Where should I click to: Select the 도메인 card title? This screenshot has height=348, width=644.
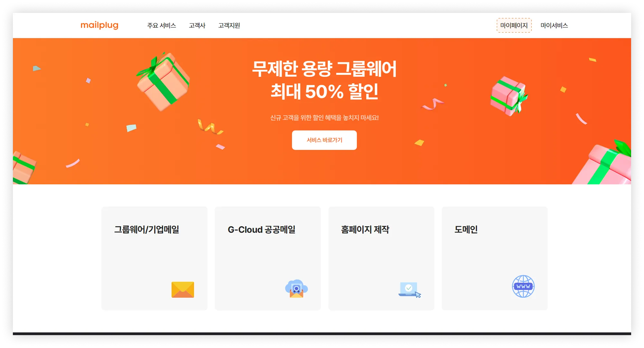[x=466, y=229]
